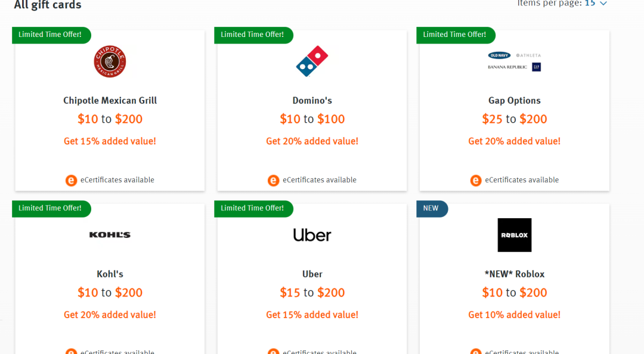The height and width of the screenshot is (354, 644).
Task: Open the Chipotle Mexican Grill title link
Action: click(x=110, y=101)
